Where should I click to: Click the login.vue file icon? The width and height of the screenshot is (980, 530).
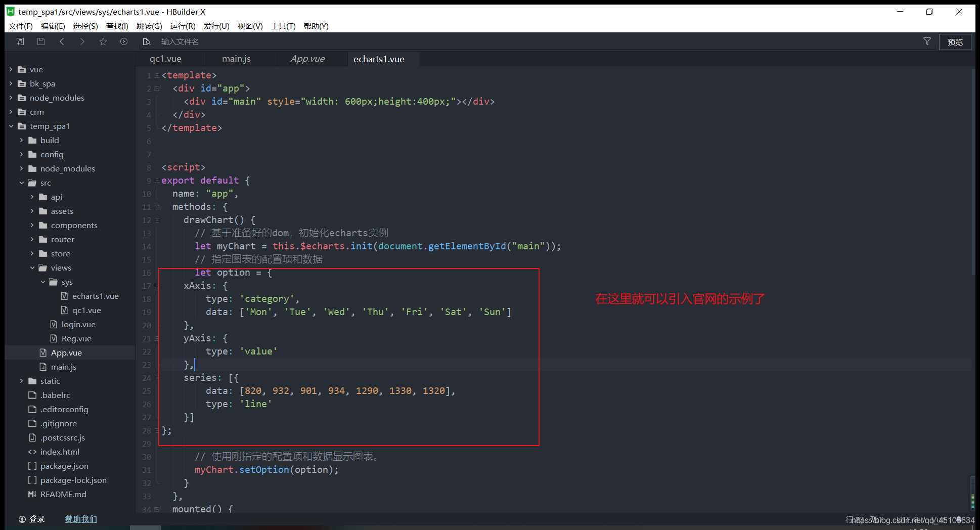54,324
